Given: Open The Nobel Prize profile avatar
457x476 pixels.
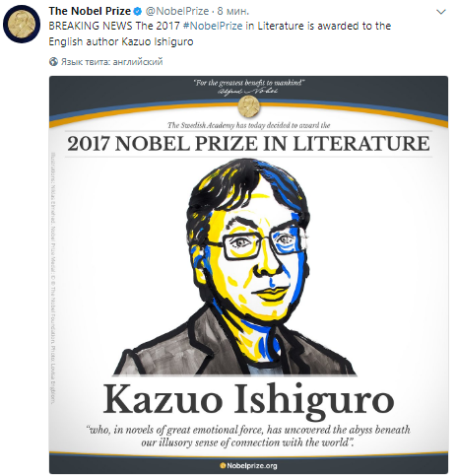Looking at the screenshot, I should [22, 24].
